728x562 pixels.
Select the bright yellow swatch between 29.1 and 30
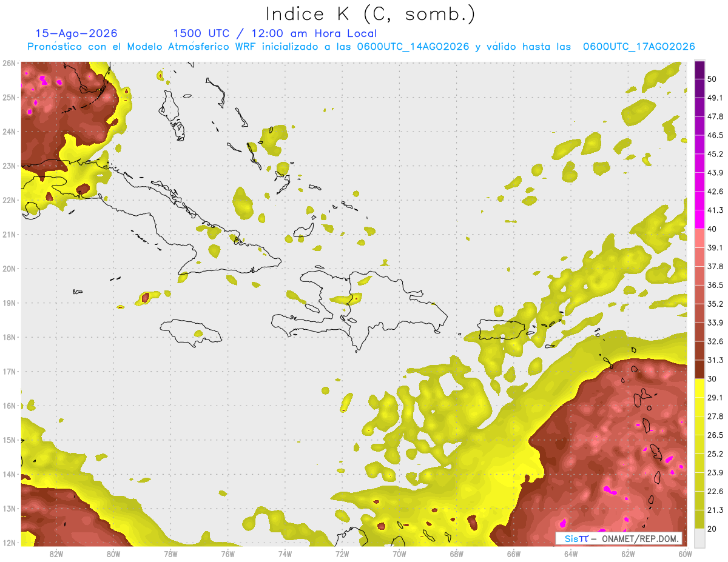pos(699,388)
